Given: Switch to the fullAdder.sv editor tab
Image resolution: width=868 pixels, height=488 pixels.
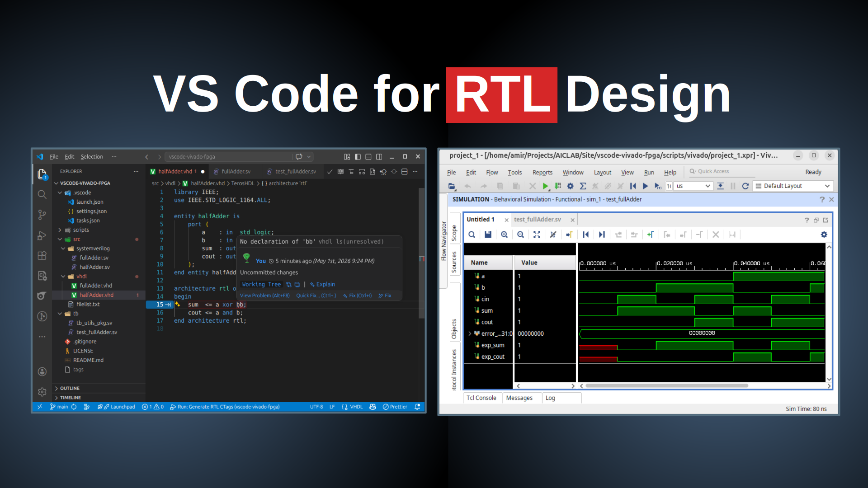Looking at the screenshot, I should (x=236, y=172).
